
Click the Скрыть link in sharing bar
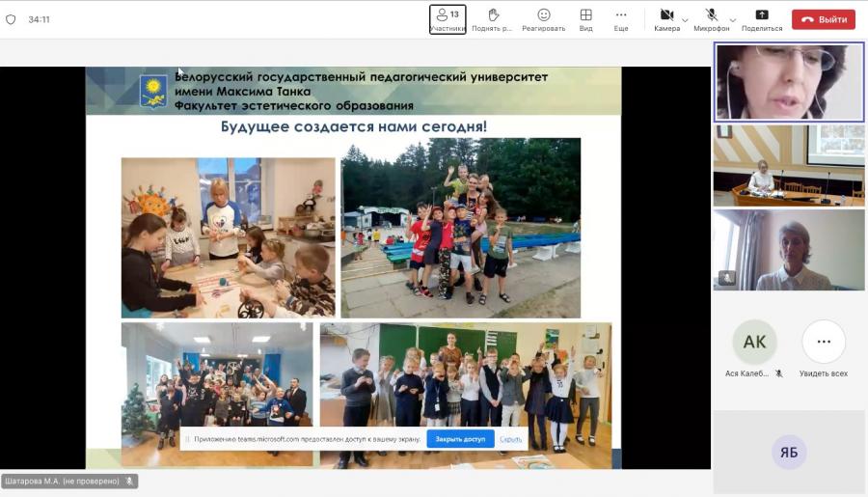(510, 439)
